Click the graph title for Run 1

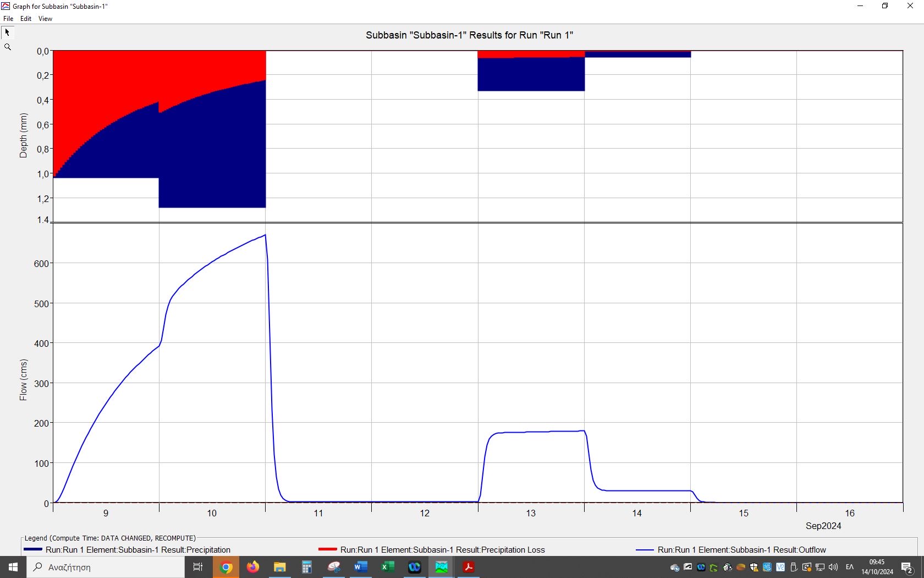[x=469, y=35]
